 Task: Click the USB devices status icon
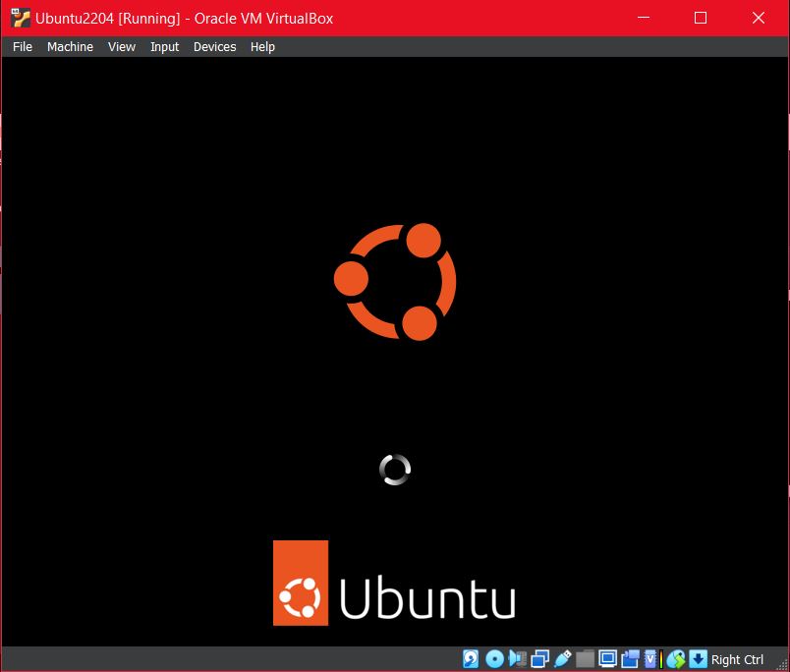[x=562, y=658]
